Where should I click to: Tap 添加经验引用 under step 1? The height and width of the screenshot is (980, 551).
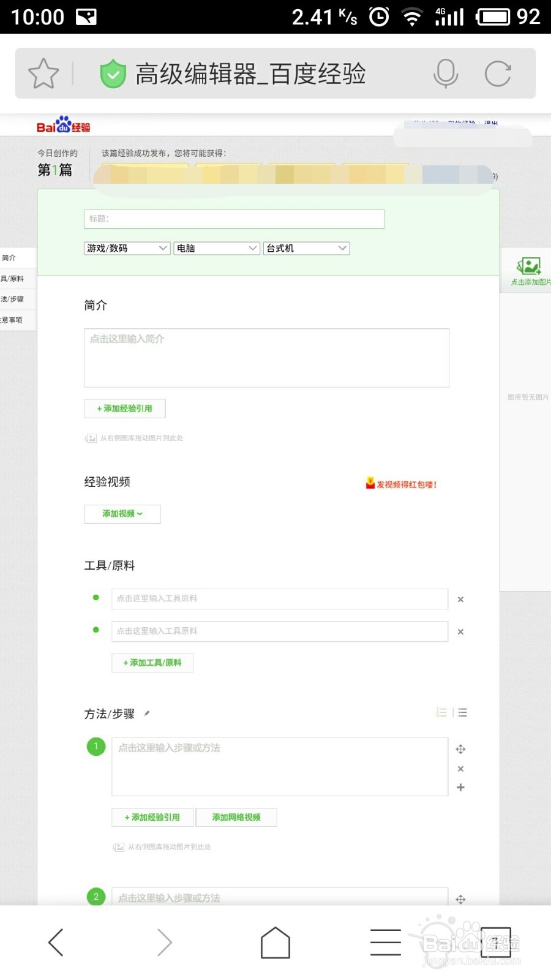pos(152,817)
